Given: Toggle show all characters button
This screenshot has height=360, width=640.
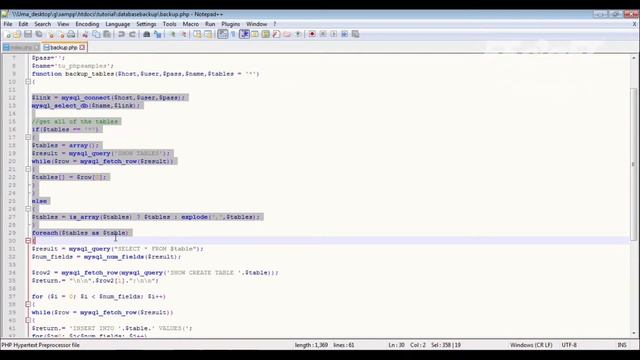Looking at the screenshot, I should [233, 34].
